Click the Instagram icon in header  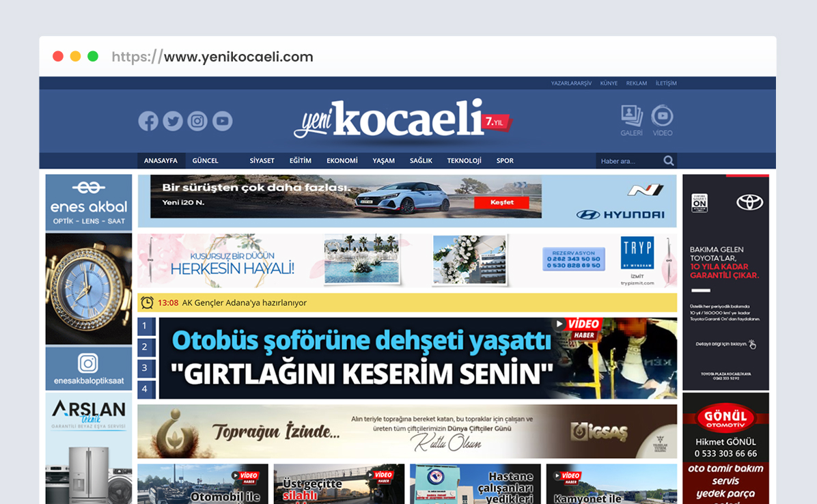pyautogui.click(x=197, y=122)
